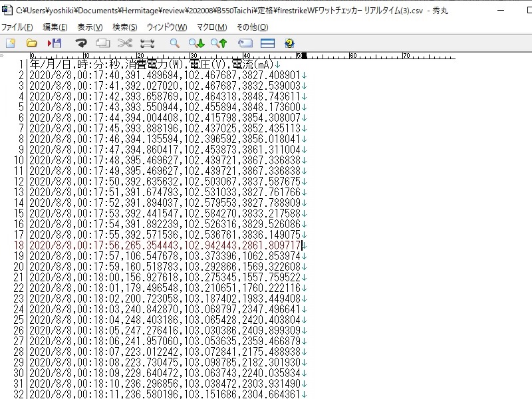Screen dimensions: 532x399
Task: Place the cursor in highlighted line 18
Action: (166, 245)
